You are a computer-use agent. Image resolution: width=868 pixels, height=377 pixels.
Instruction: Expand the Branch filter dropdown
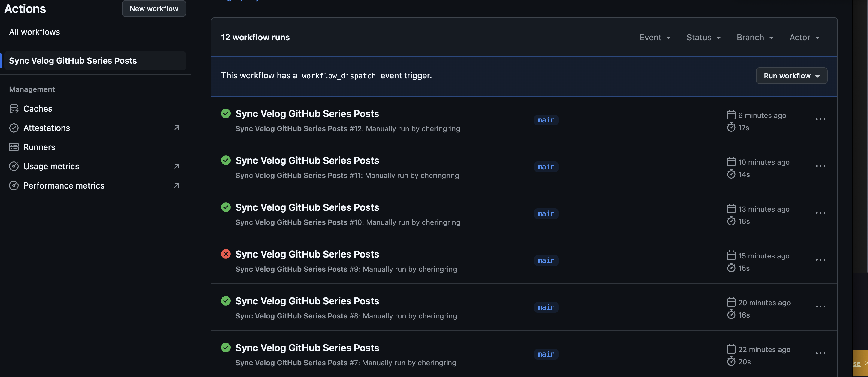pos(755,37)
